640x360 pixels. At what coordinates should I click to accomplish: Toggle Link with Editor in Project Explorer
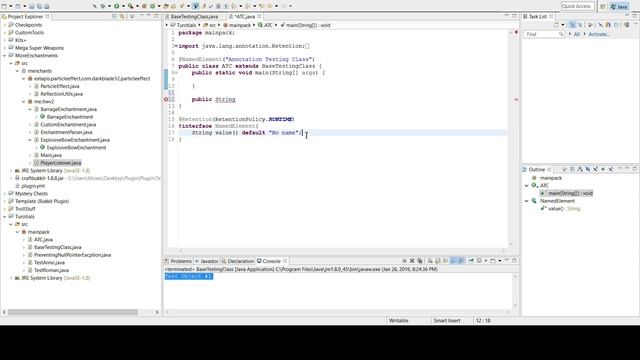pyautogui.click(x=122, y=16)
